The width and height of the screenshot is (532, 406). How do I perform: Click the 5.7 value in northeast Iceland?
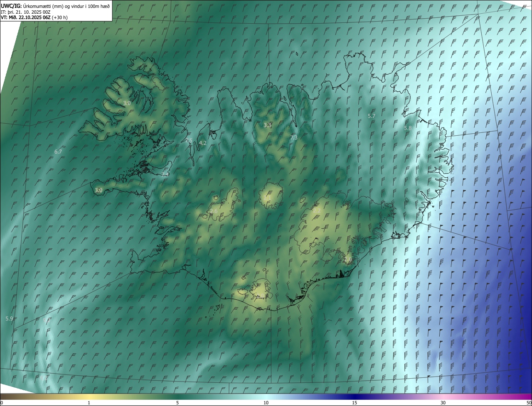point(372,116)
